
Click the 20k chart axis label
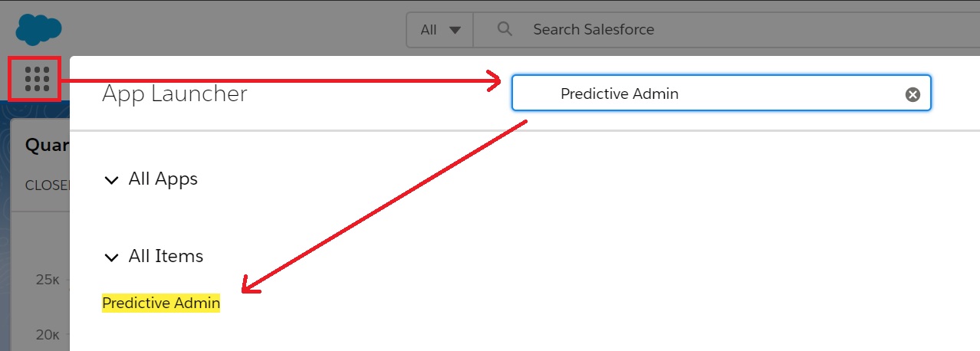(x=48, y=334)
